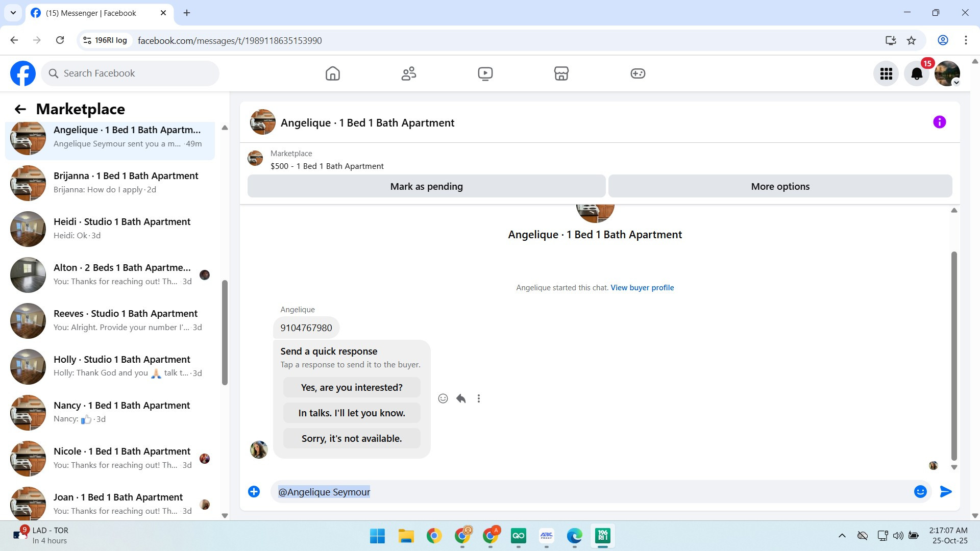Click the browser address bar URL
The image size is (980, 551).
coord(230,40)
